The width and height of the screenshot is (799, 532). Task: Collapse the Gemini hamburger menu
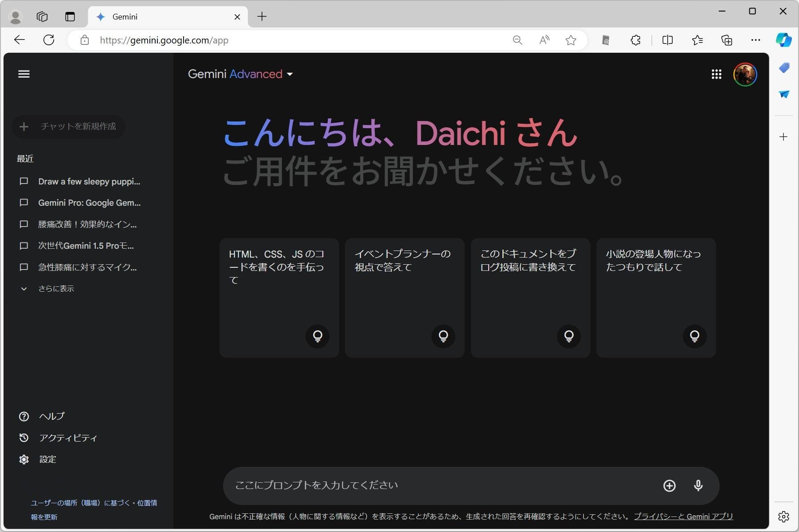click(x=24, y=74)
